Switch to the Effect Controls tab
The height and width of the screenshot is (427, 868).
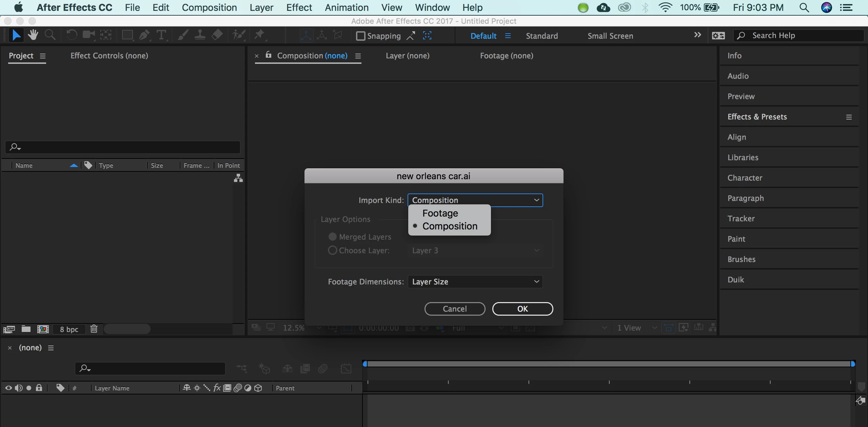[109, 56]
